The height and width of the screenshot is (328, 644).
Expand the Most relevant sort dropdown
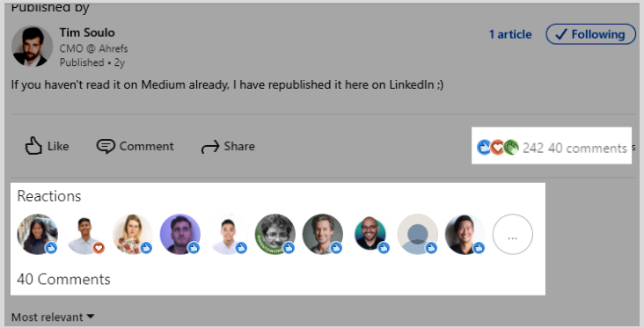(x=53, y=317)
